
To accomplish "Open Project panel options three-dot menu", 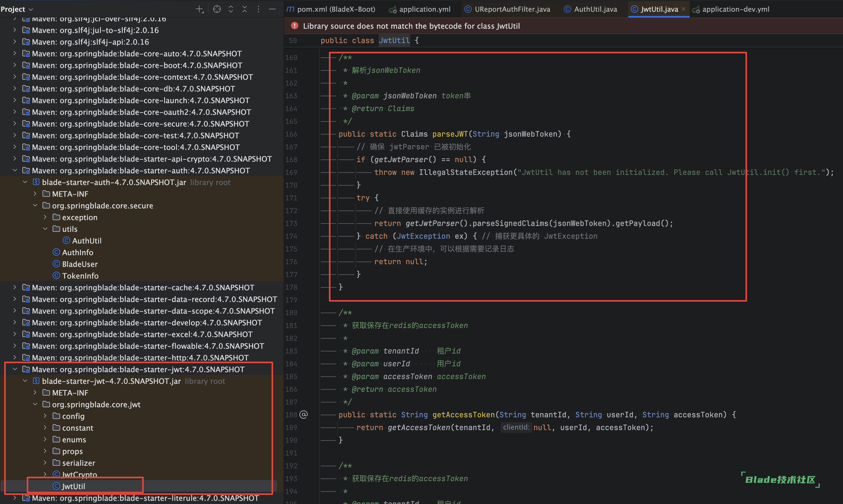I will pos(258,9).
